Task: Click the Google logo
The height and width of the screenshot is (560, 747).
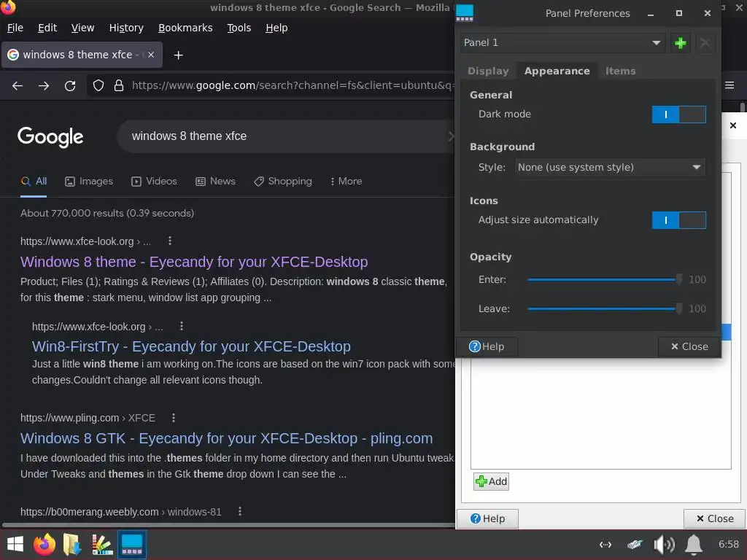Action: tap(50, 137)
